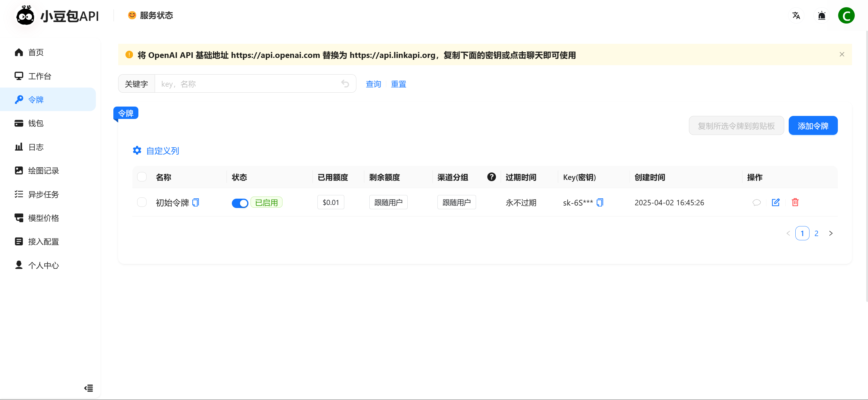
Task: Go to the next page arrow
Action: (x=831, y=233)
